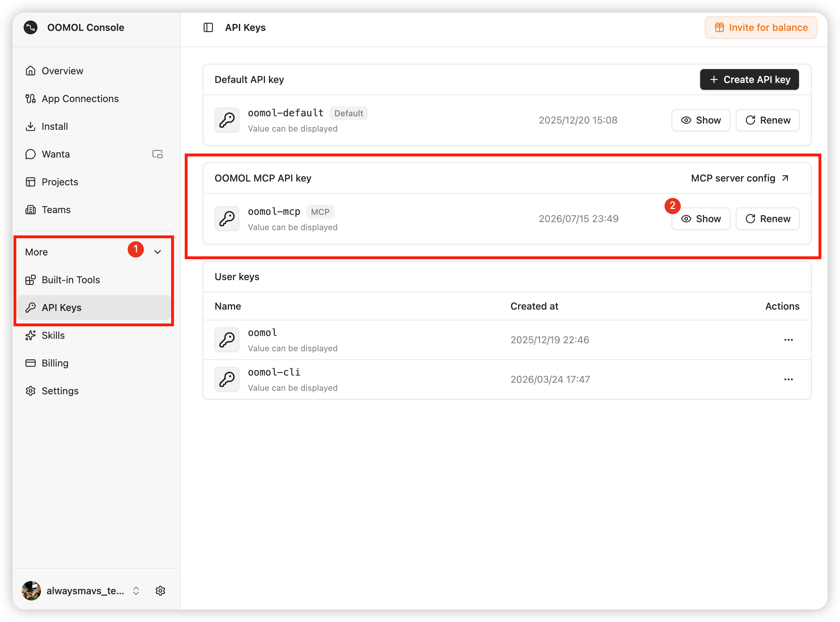Collapse the More section chevron
Screen dimensions: 840x622
tap(158, 252)
